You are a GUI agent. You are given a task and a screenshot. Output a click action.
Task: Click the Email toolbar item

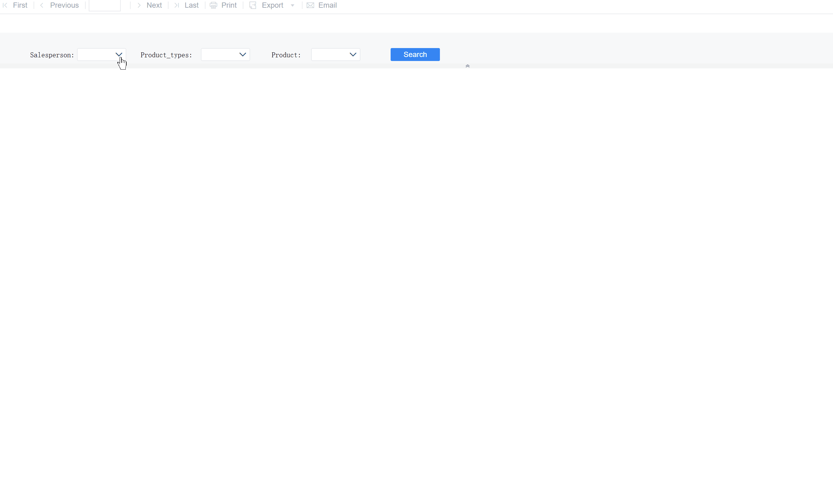(x=327, y=5)
